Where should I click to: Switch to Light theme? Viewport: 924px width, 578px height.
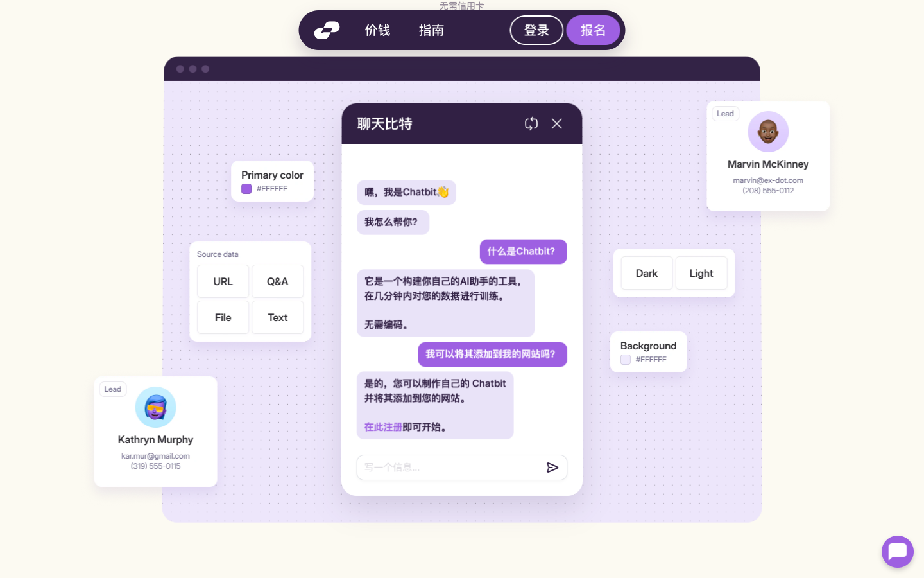(x=701, y=273)
